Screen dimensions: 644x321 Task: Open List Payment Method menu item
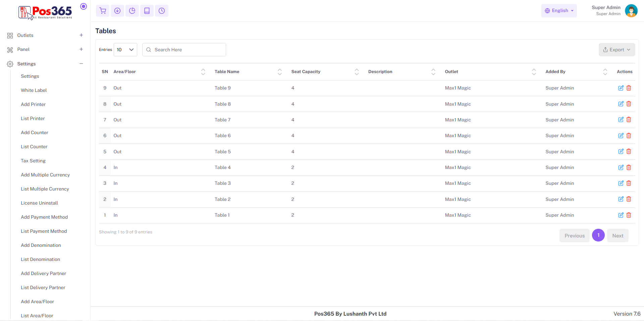[44, 231]
